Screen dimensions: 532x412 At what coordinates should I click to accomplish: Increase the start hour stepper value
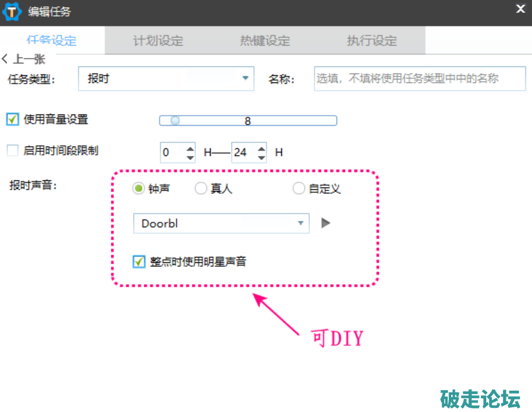(x=190, y=148)
